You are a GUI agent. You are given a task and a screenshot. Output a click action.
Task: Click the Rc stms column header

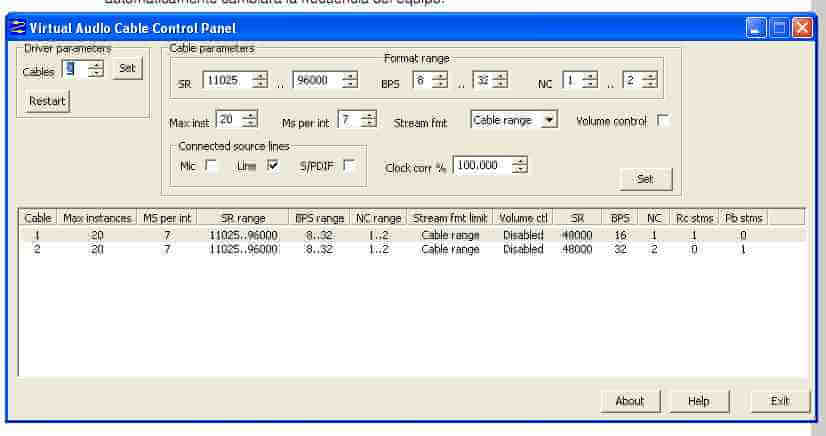(x=694, y=217)
